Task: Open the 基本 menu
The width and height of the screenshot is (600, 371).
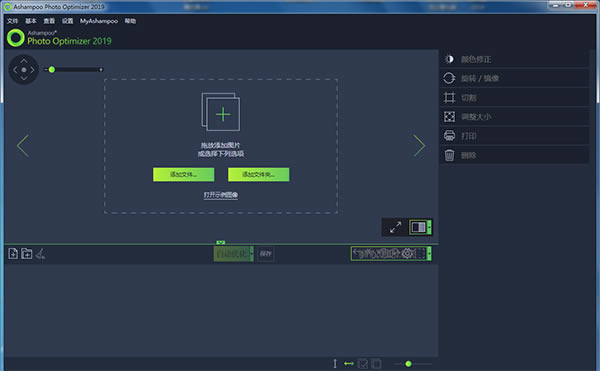Action: (x=31, y=21)
